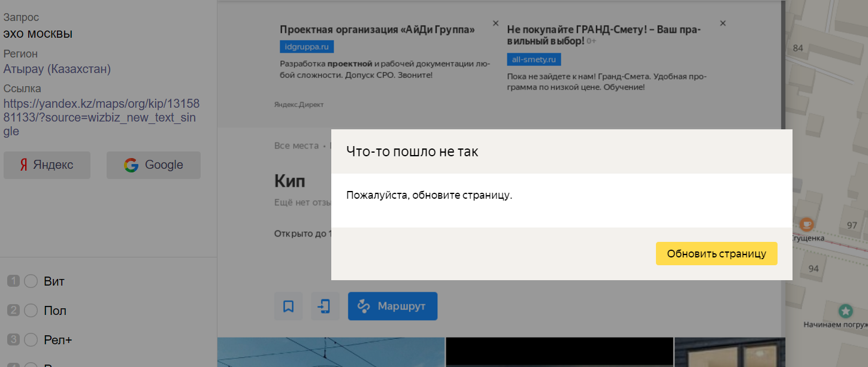Open the yandex.kz maps URL link
Viewport: 868px width, 367px height.
[101, 117]
